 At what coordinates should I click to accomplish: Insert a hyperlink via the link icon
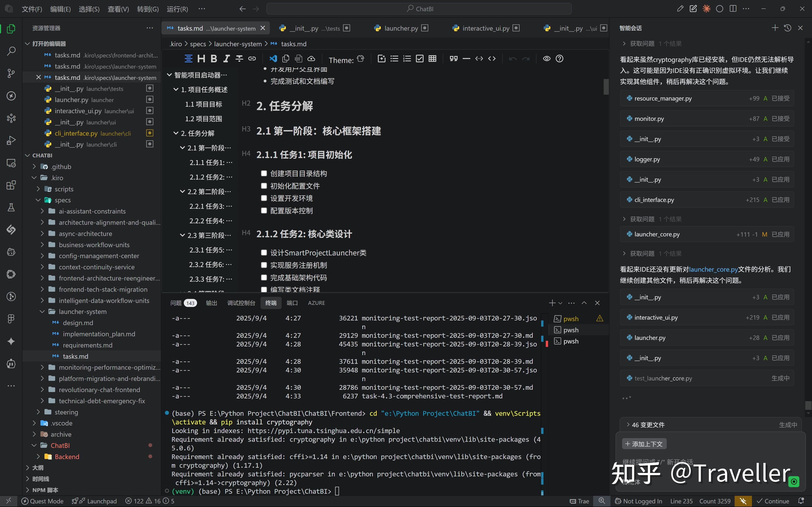252,58
